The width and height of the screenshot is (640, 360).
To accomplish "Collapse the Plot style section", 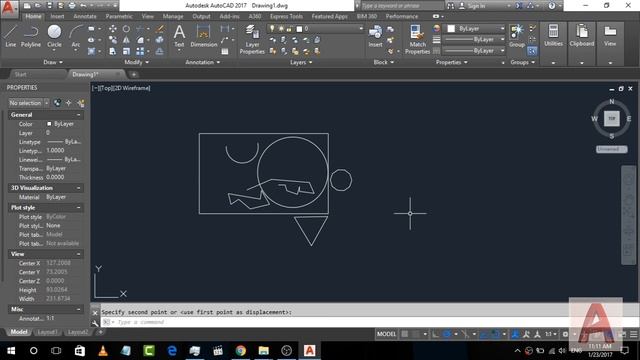I will coord(79,207).
